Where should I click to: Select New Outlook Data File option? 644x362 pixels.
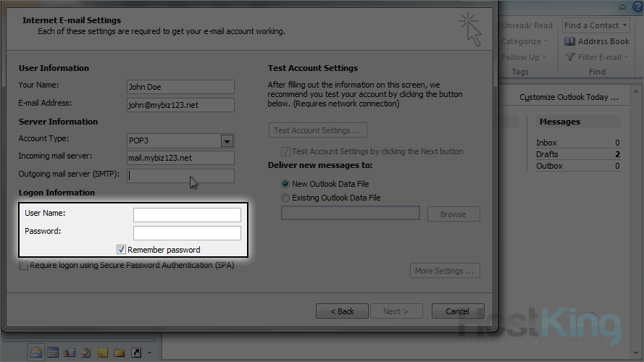coord(285,184)
